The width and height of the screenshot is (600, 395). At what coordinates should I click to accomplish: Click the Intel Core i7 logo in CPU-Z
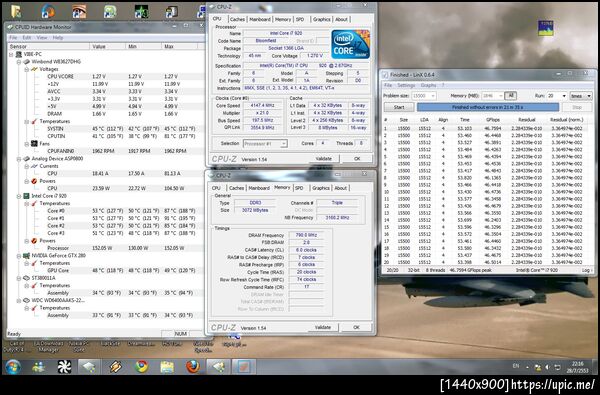tap(351, 44)
